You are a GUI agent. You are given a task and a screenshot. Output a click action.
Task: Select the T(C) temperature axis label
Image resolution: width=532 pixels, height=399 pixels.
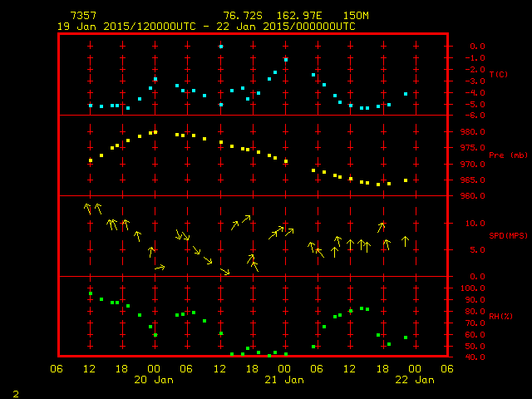tap(497, 75)
